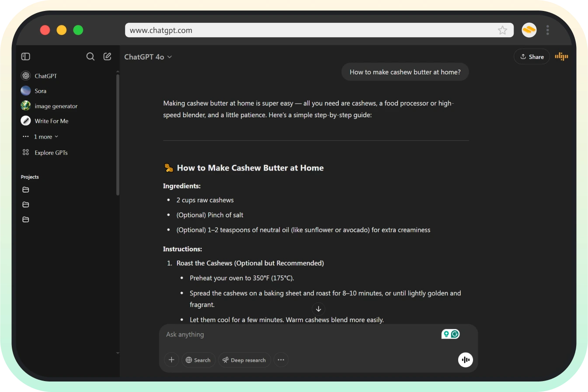Viewport: 588px width, 392px height.
Task: Expand the ChatGPT 4o model dropdown
Action: click(148, 57)
